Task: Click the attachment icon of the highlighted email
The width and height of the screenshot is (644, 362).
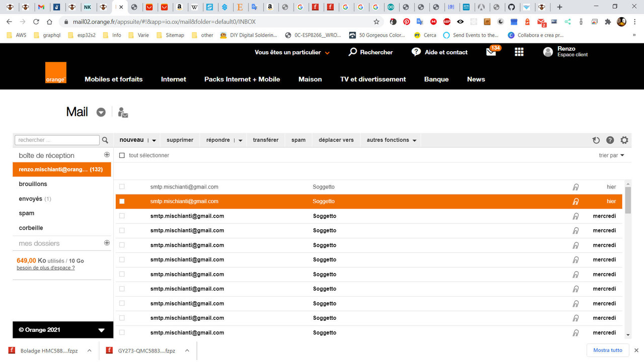Action: click(x=576, y=202)
